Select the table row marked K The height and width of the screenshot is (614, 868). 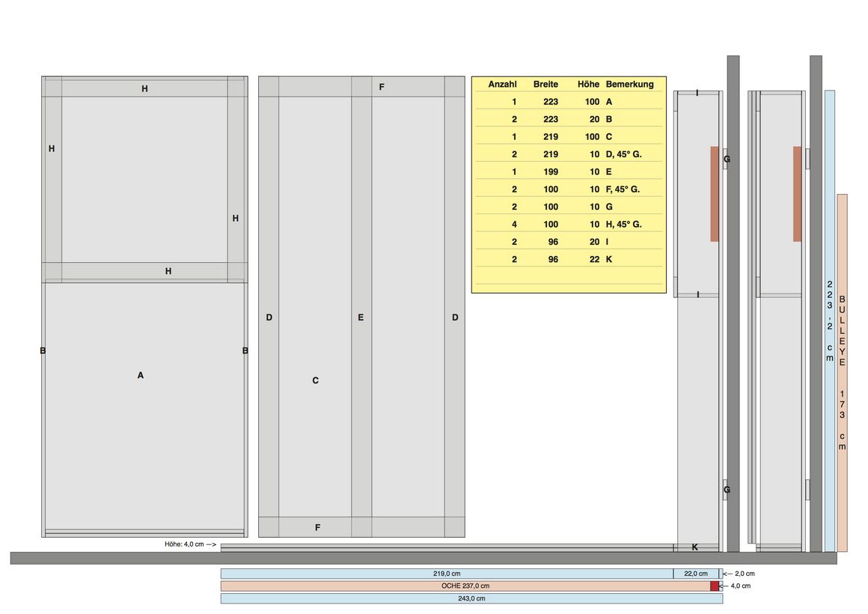569,259
